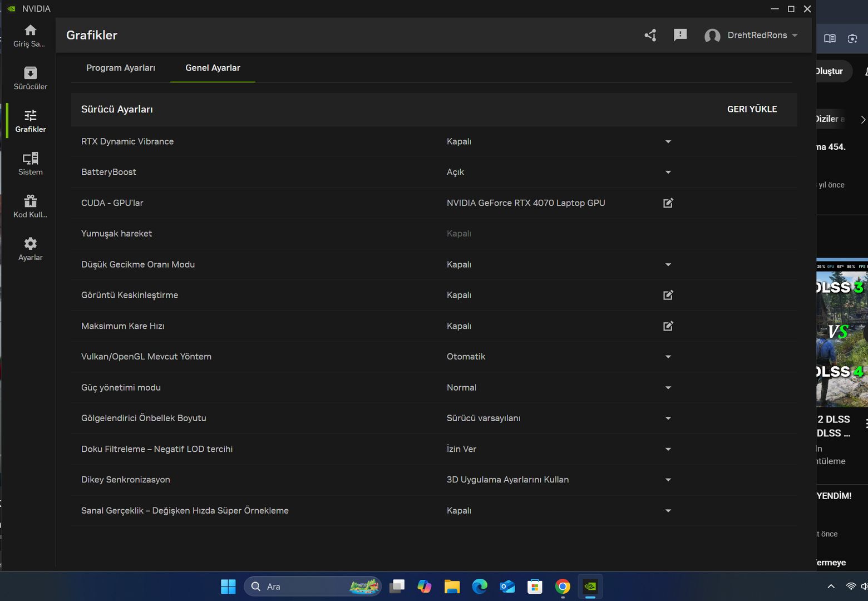Viewport: 868px width, 601px height.
Task: Open the Kod Kullan gift icon
Action: (30, 201)
